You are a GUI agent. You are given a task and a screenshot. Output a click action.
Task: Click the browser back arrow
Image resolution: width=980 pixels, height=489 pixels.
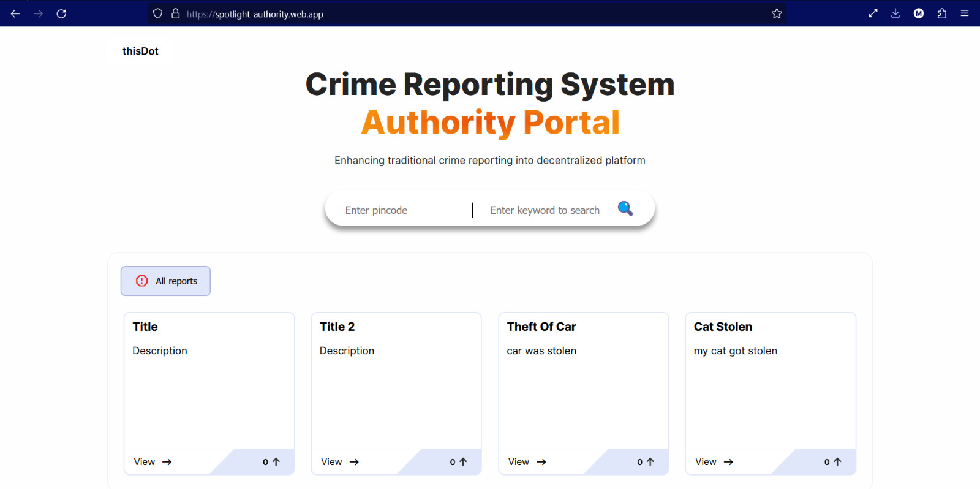pos(15,13)
